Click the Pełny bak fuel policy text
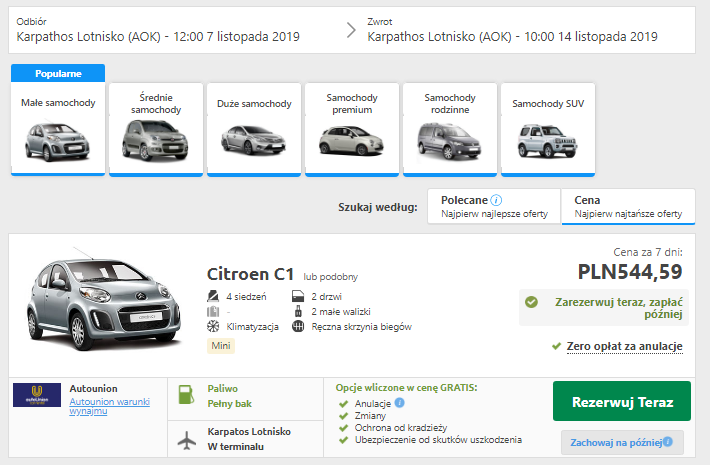The image size is (710, 465). (x=230, y=403)
